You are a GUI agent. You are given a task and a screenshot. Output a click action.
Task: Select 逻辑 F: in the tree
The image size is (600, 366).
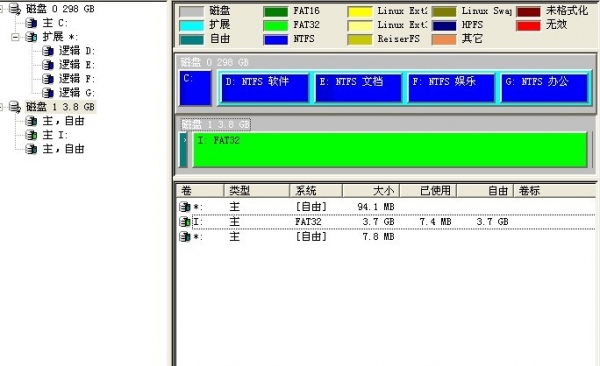point(77,79)
